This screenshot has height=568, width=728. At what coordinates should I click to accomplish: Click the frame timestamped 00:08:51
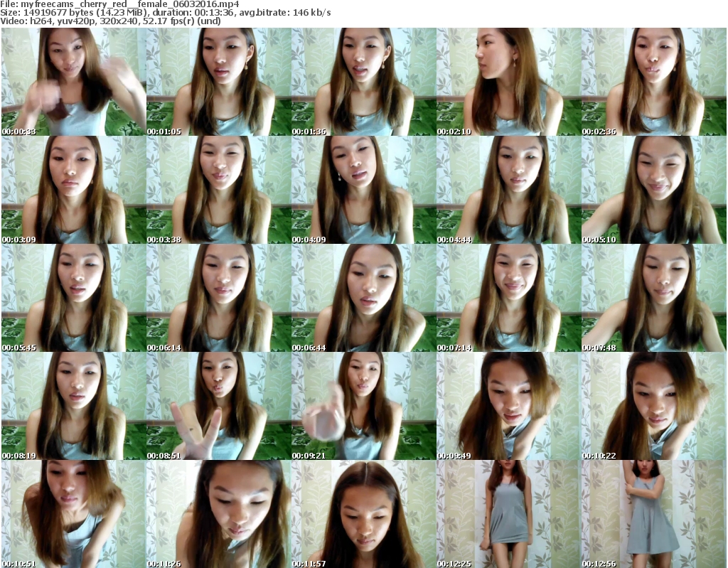pos(218,406)
